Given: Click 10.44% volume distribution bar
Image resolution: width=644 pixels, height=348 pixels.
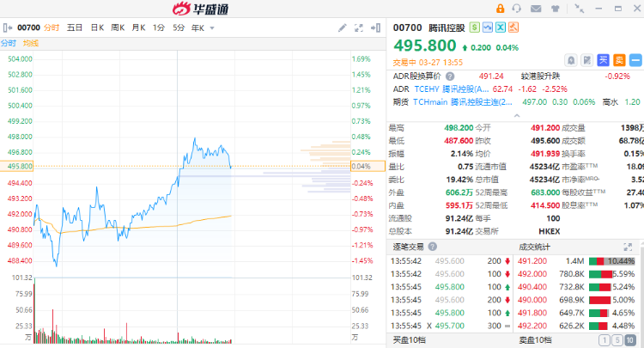Looking at the screenshot, I should [612, 261].
